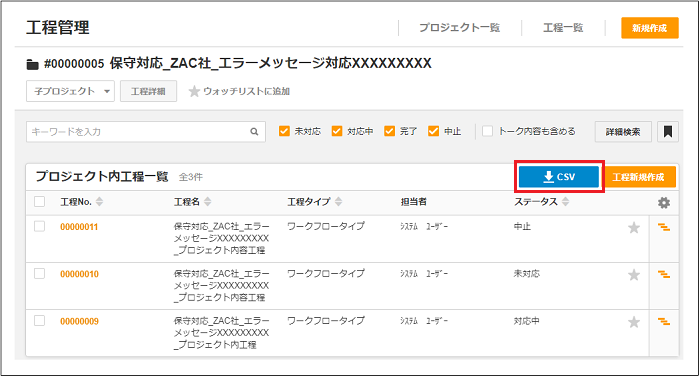Star the process 00000011 row

pos(634,228)
